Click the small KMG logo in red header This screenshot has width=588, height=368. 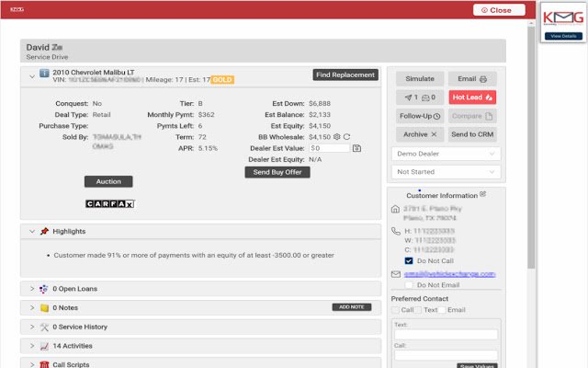(x=17, y=9)
